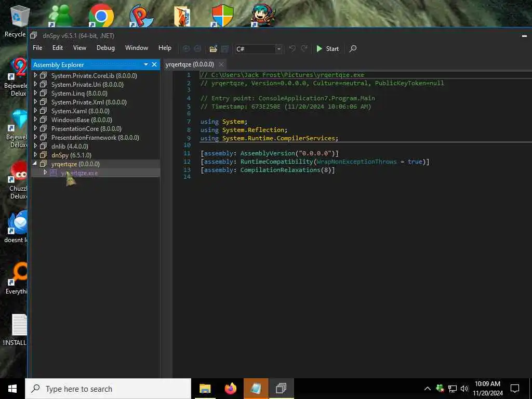Close the yrqertqze document tab
The width and height of the screenshot is (532, 399).
(x=221, y=64)
